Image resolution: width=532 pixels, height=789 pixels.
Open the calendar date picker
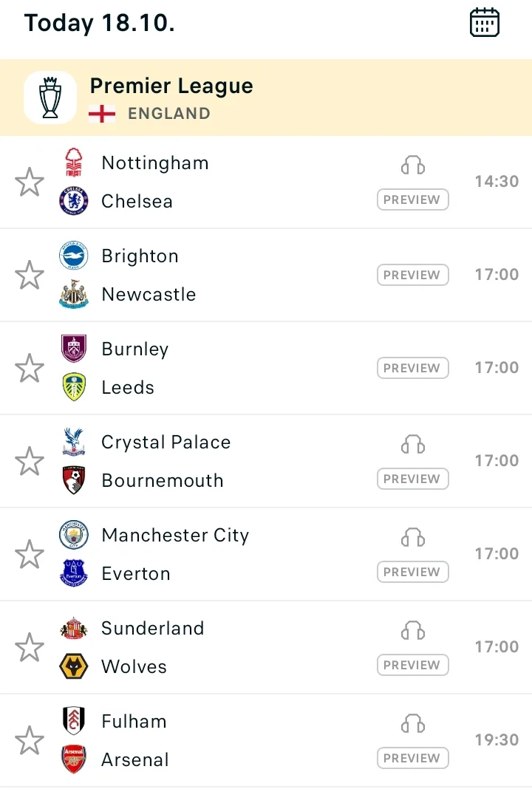point(485,22)
